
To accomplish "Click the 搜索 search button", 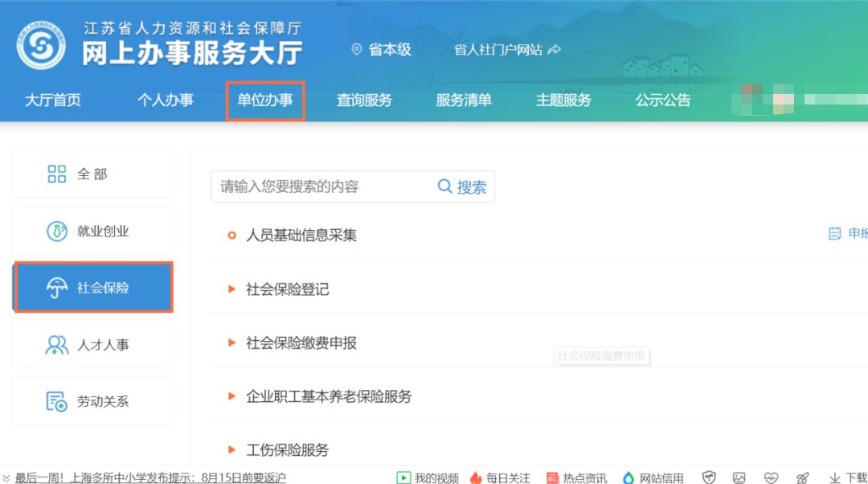I will (x=463, y=187).
